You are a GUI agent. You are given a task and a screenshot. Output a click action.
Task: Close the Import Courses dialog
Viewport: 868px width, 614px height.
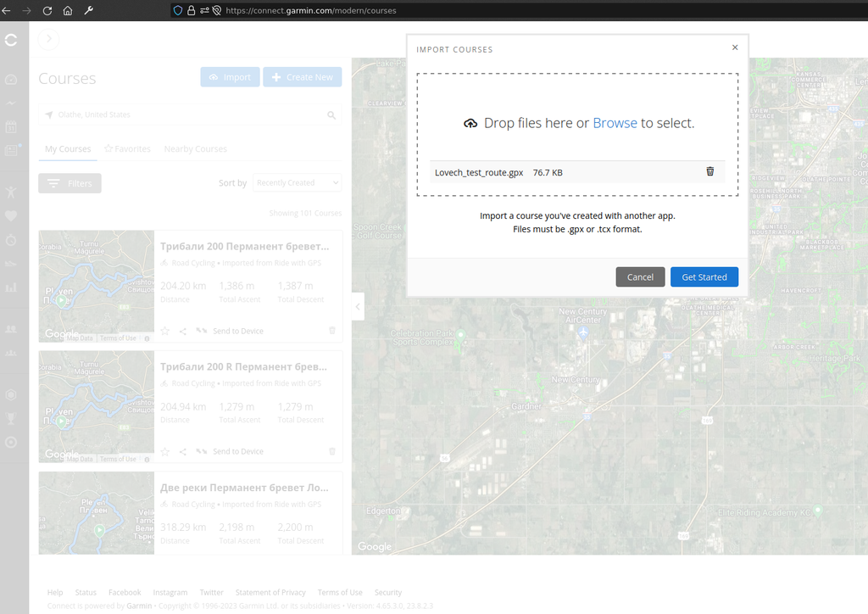[735, 48]
